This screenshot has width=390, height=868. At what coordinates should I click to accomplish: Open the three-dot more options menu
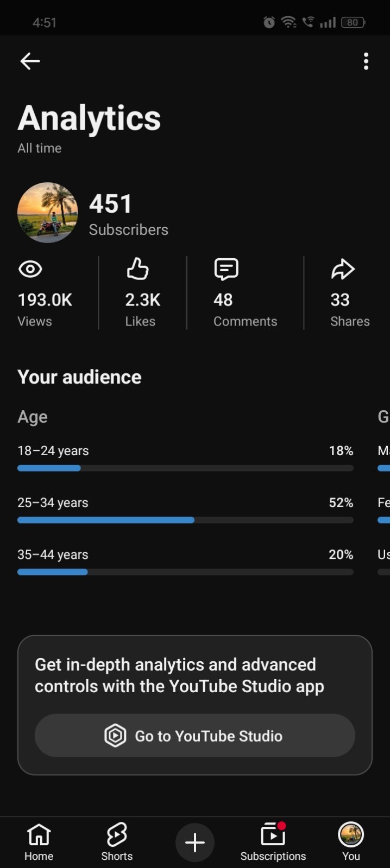366,61
